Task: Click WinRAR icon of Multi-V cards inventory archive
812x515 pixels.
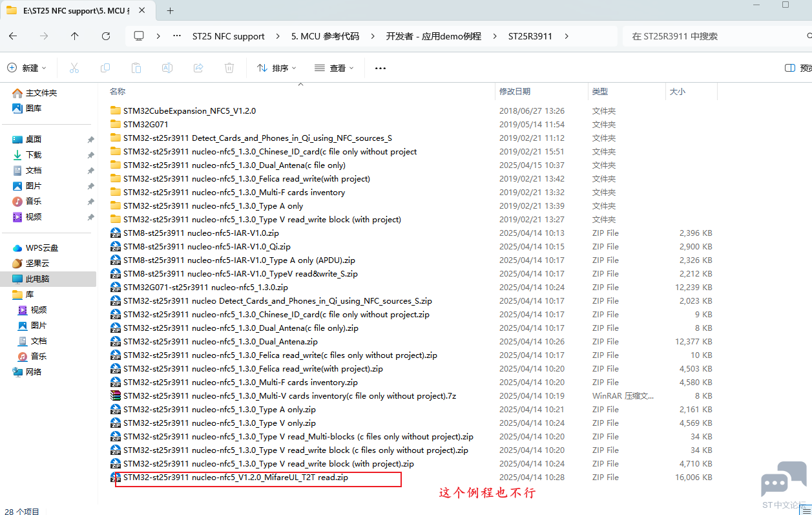Action: (x=116, y=395)
